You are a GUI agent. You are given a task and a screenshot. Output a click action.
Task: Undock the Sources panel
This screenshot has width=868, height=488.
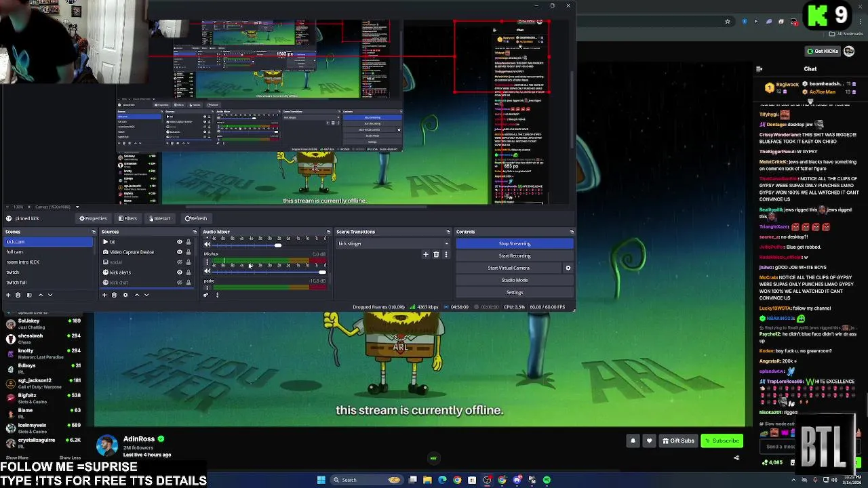pos(194,232)
